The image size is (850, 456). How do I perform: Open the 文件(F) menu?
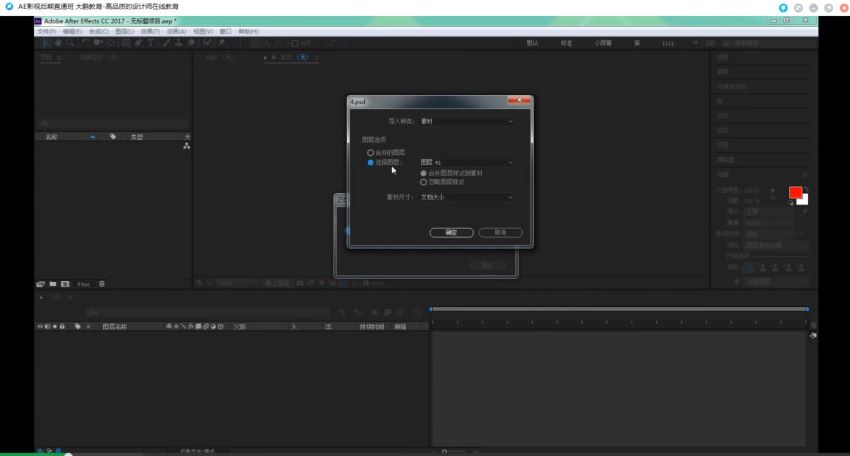coord(47,31)
